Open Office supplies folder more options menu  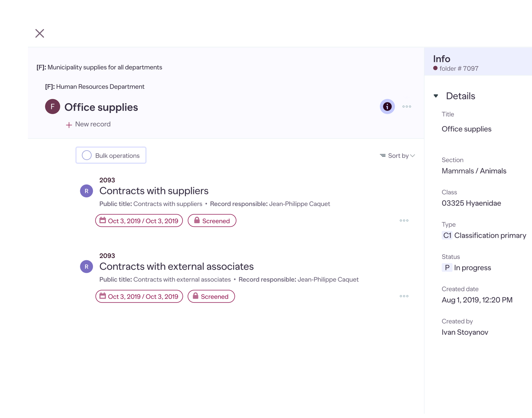coord(406,106)
